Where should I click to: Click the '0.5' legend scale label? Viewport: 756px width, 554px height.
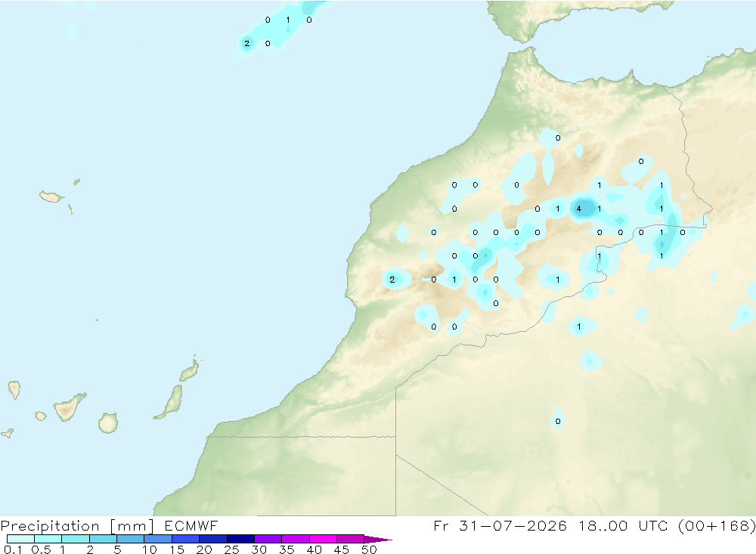(x=41, y=549)
